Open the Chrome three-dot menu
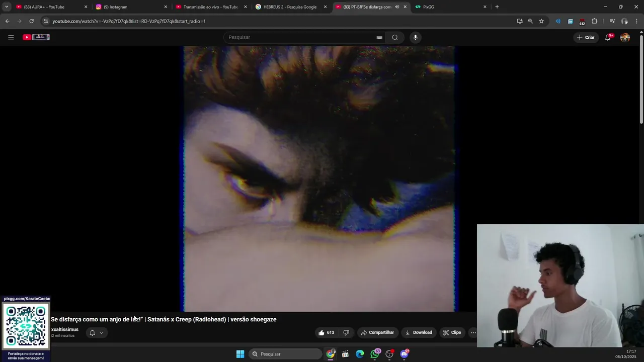644x362 pixels. click(x=637, y=21)
